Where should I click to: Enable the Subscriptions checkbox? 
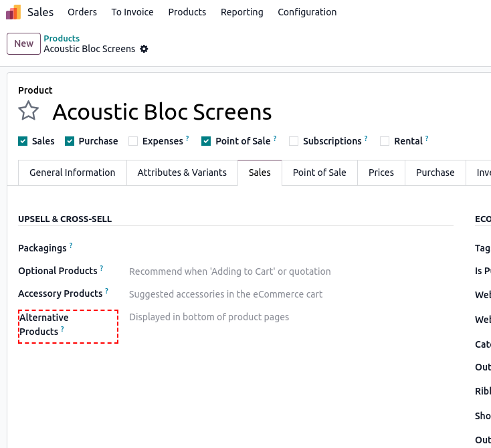coord(294,141)
